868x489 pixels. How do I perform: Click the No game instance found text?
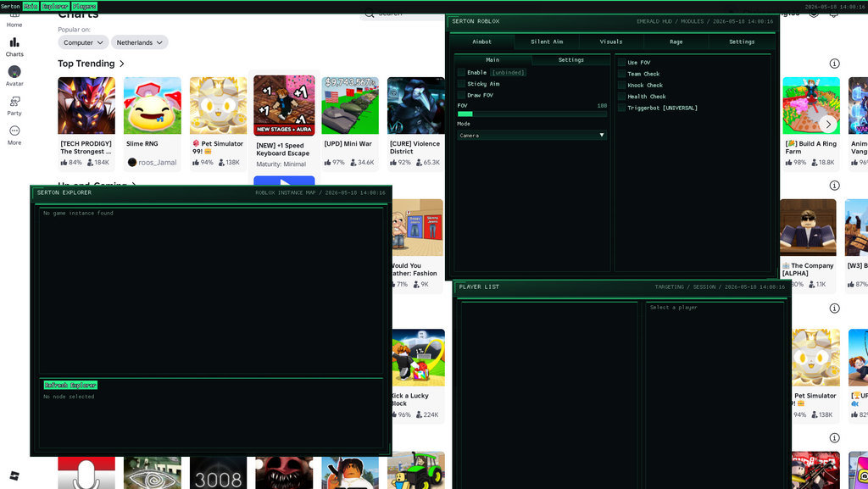point(78,213)
